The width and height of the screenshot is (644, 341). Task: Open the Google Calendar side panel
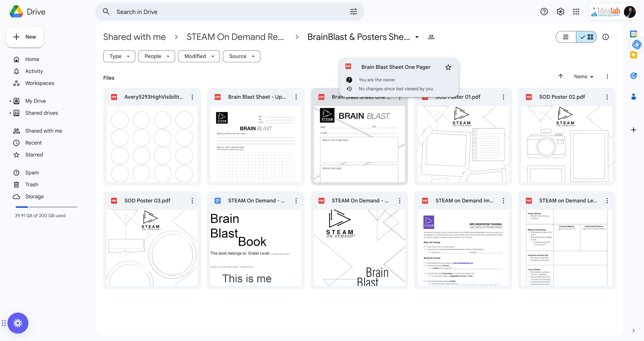pyautogui.click(x=633, y=34)
